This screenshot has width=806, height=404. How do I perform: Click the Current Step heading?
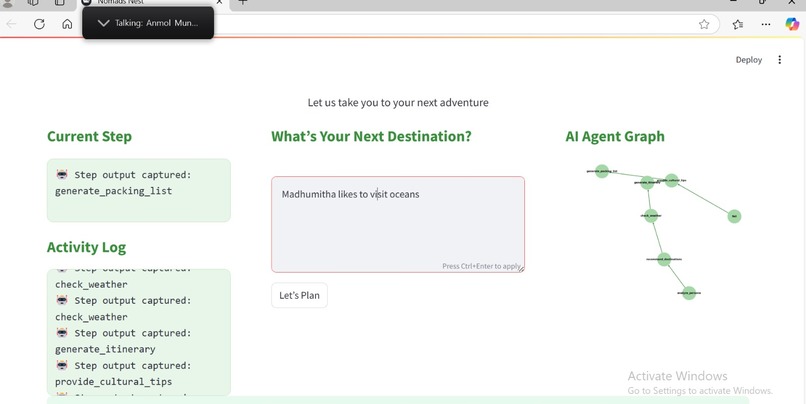click(x=89, y=136)
